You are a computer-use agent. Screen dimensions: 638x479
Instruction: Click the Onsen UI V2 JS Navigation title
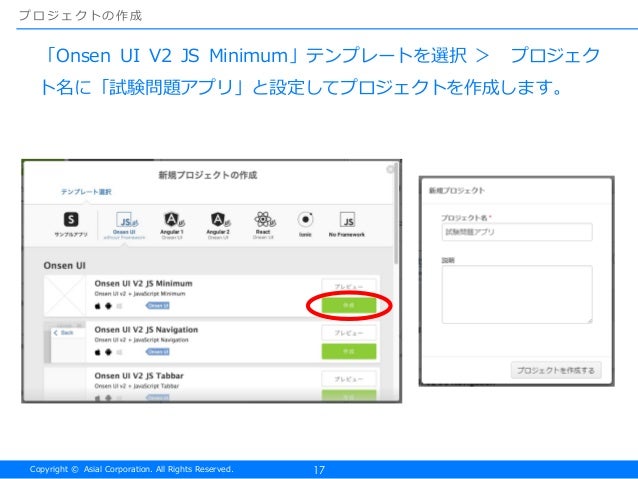pos(146,329)
